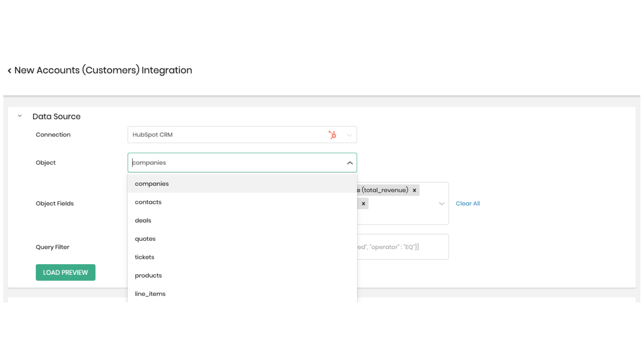The image size is (644, 362).
Task: Click the HubSpot logo icon in Connection
Action: click(x=332, y=135)
